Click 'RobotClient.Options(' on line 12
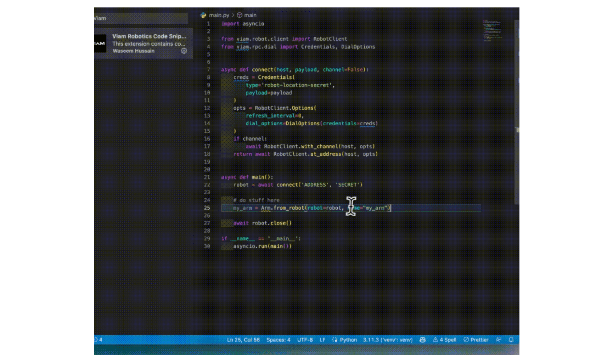This screenshot has width=613, height=364. click(286, 108)
